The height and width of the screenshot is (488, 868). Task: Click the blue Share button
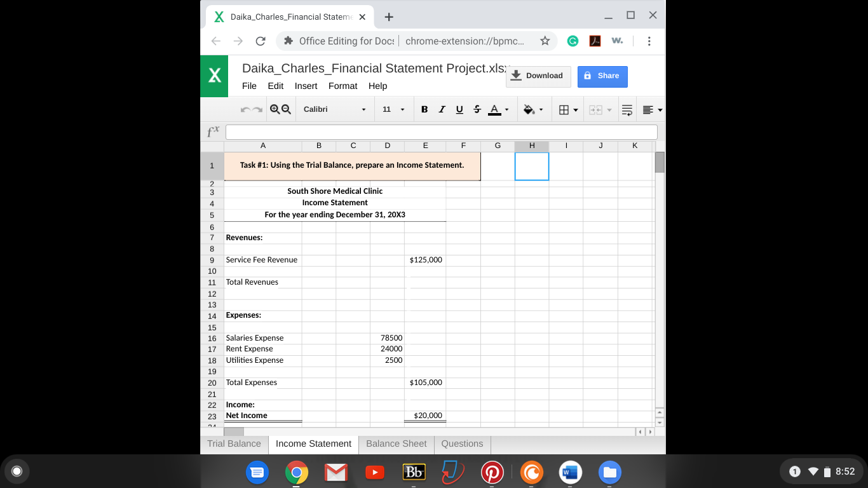tap(602, 76)
